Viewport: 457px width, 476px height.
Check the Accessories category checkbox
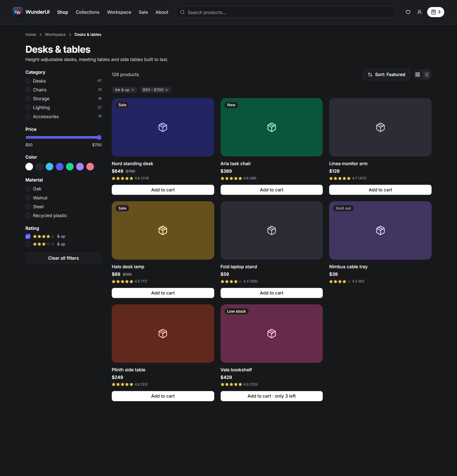(28, 117)
